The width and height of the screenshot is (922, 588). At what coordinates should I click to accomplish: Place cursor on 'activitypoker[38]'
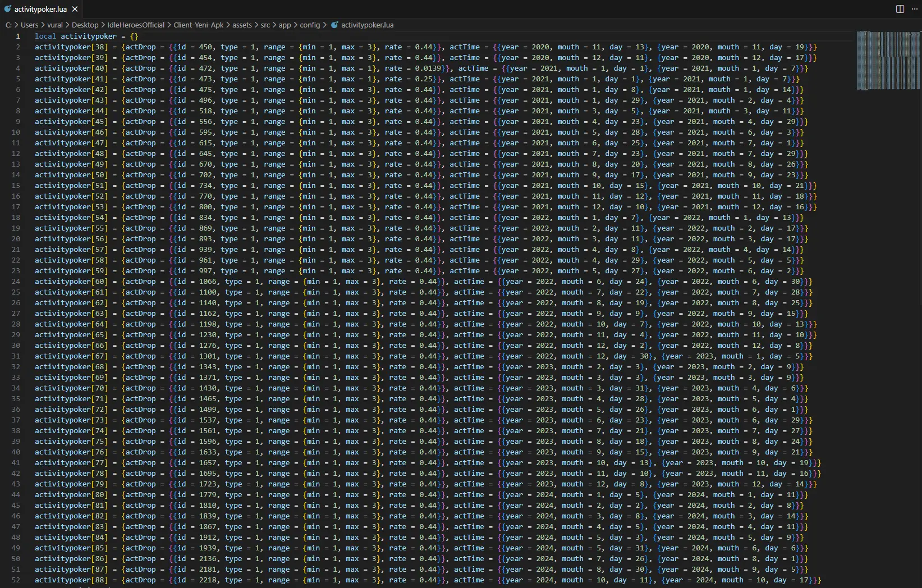tap(71, 47)
